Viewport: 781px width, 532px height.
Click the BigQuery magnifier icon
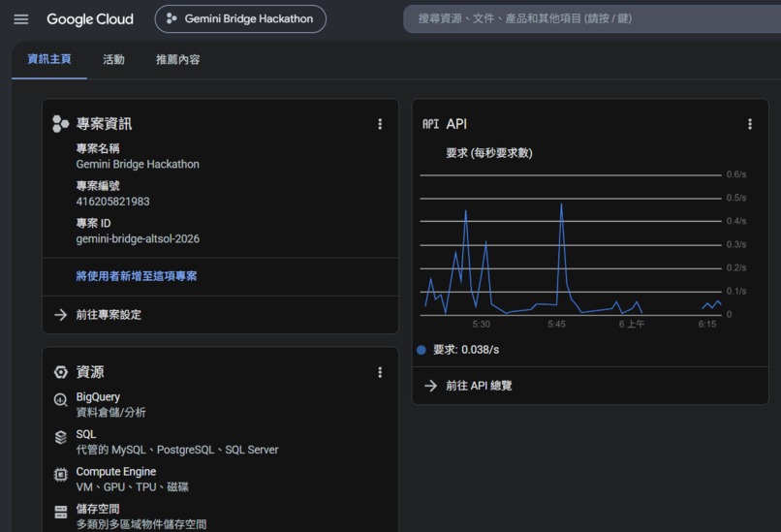point(61,400)
